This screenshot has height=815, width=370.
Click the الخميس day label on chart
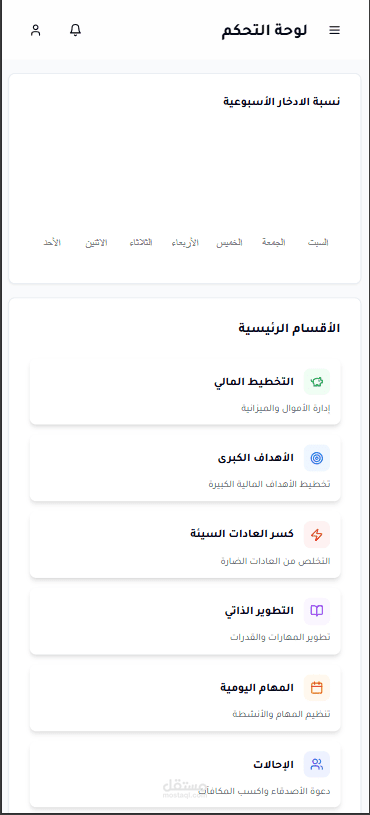230,242
